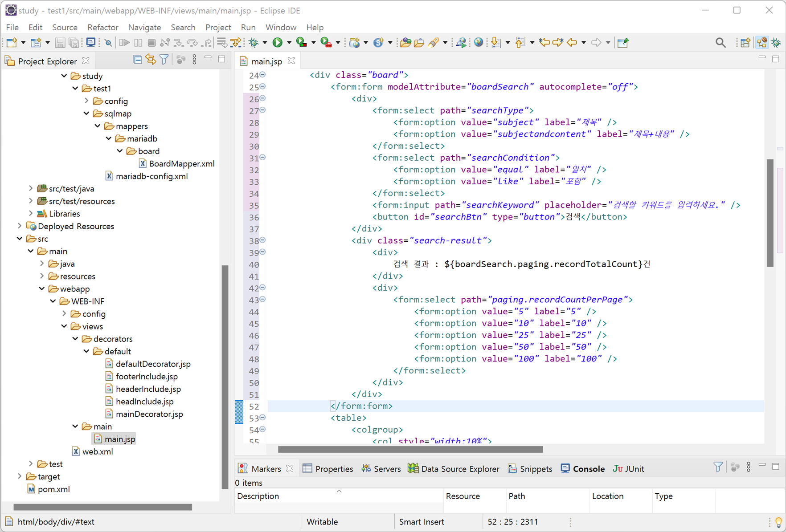Open a terminal via monitor icon
This screenshot has width=786, height=532.
pyautogui.click(x=91, y=43)
